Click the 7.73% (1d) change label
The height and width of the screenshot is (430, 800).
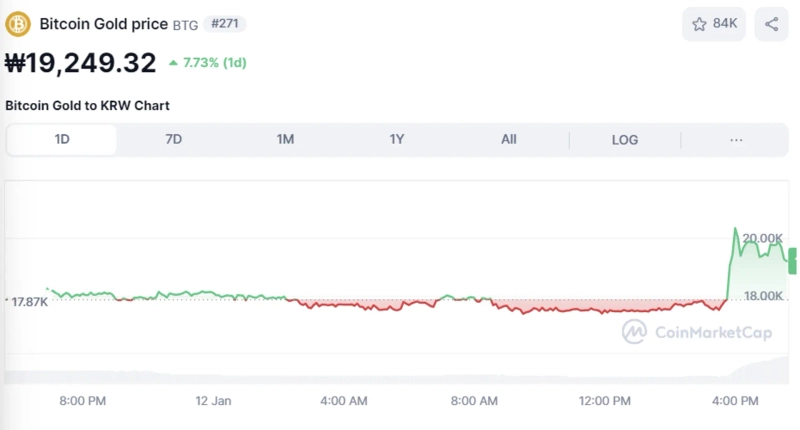click(214, 63)
